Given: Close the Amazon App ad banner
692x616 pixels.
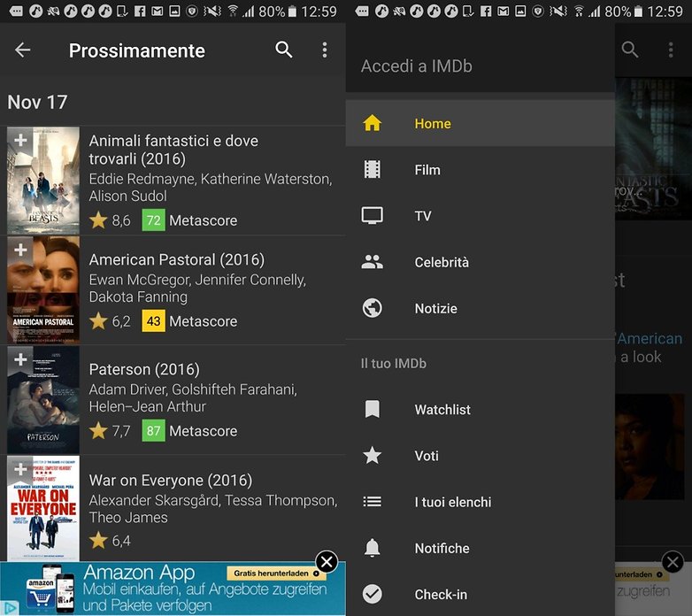Looking at the screenshot, I should tap(327, 562).
